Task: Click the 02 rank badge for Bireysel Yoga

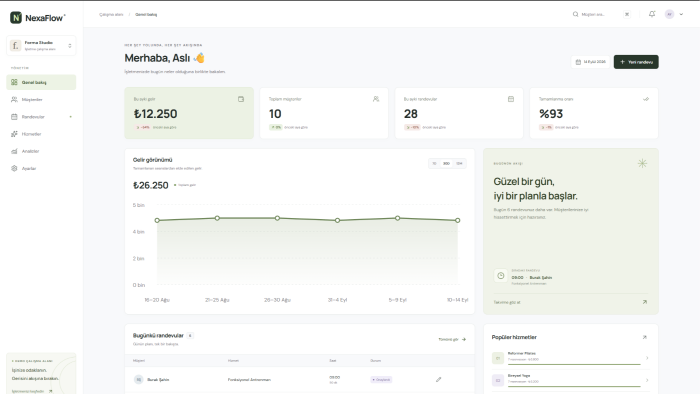Action: [498, 380]
